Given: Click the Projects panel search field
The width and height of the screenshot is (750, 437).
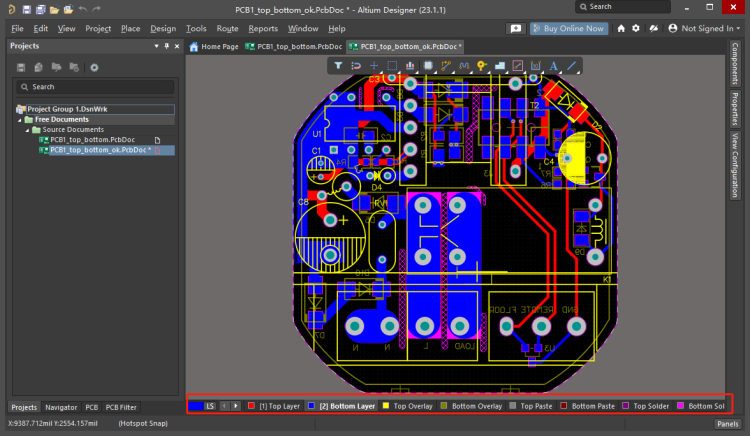Looking at the screenshot, I should 95,87.
